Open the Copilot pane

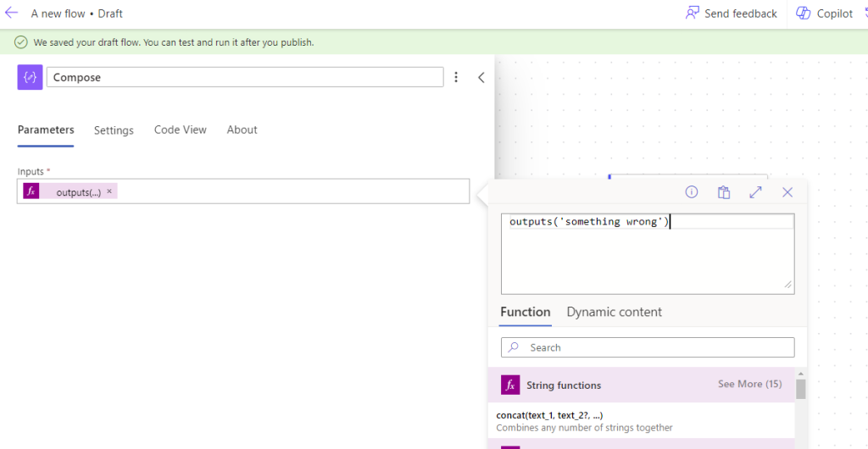coord(825,14)
